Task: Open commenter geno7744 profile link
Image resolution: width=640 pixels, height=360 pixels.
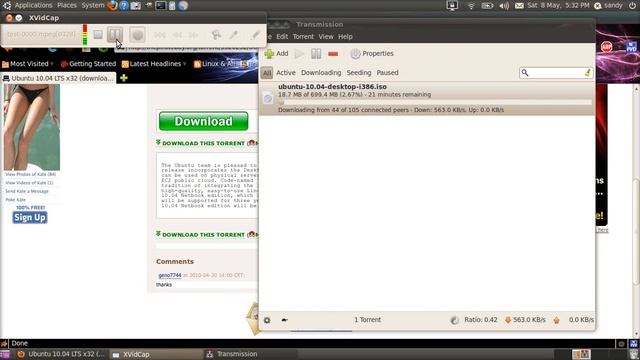Action: 170,276
